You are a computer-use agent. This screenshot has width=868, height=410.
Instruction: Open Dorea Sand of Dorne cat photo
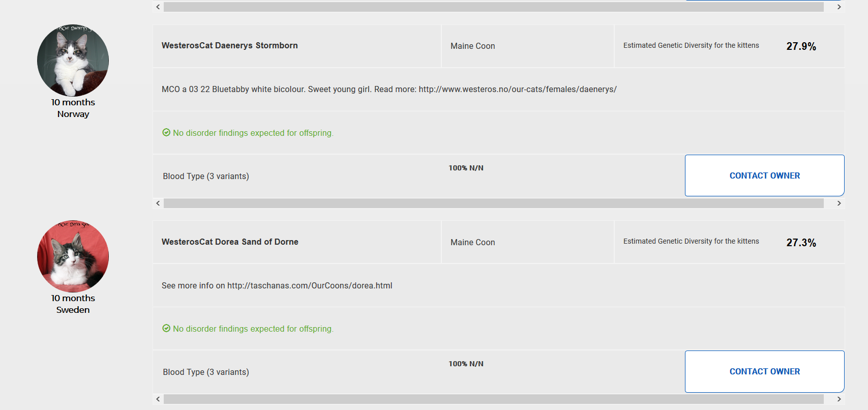73,256
